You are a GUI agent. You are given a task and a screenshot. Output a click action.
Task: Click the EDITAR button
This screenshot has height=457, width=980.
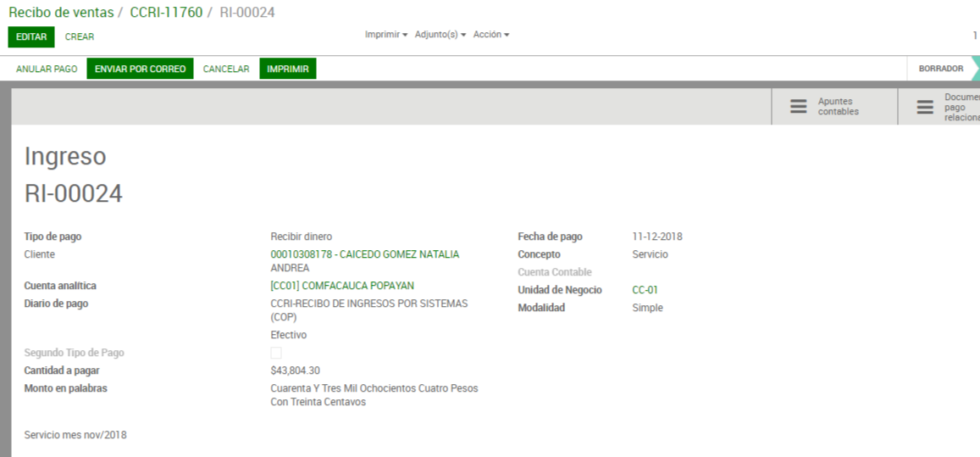coord(31,37)
